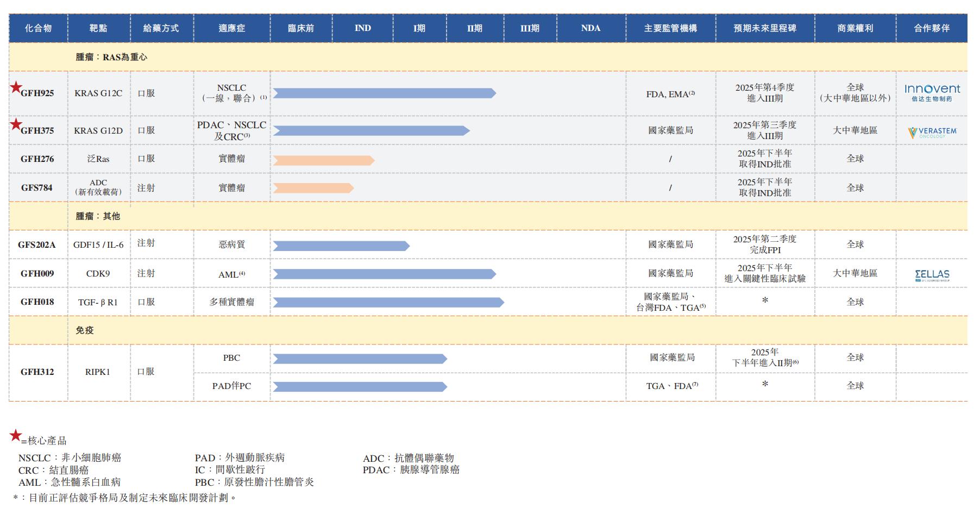Click the GFH276 compound name

click(x=37, y=159)
